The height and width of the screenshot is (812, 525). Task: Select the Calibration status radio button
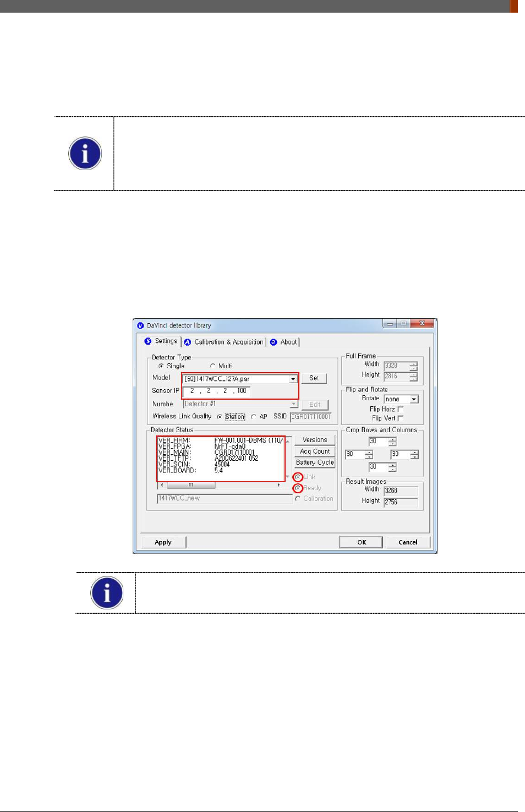[298, 499]
